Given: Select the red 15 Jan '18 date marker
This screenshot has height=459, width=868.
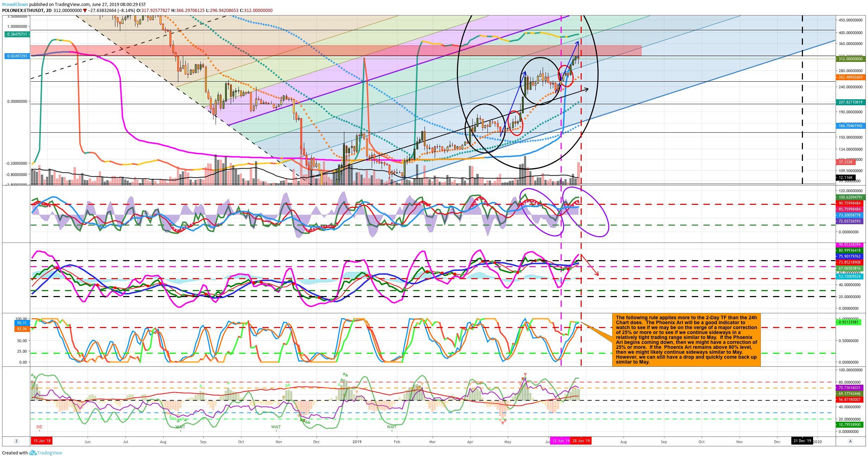Looking at the screenshot, I should point(42,441).
